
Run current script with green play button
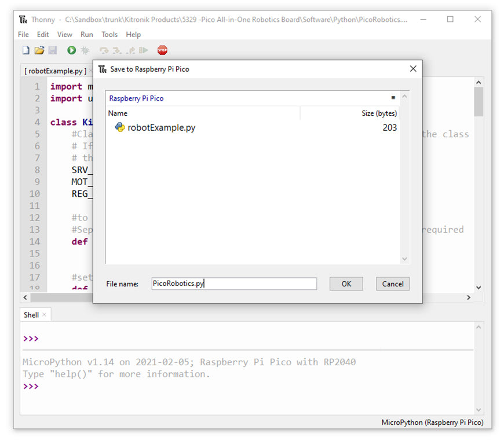71,50
